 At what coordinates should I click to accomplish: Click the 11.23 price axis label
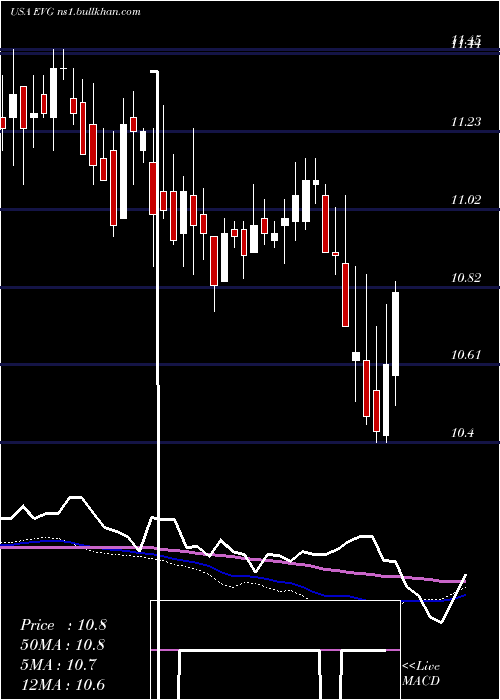point(466,122)
